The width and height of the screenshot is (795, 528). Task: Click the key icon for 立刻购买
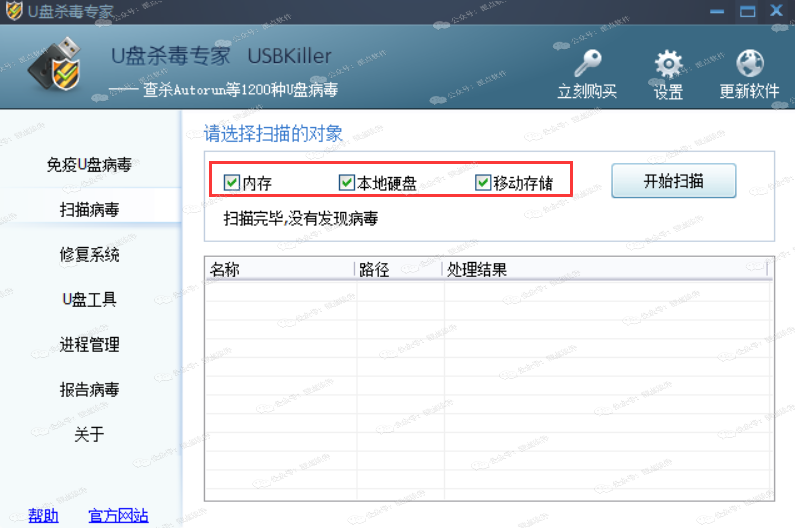click(588, 63)
